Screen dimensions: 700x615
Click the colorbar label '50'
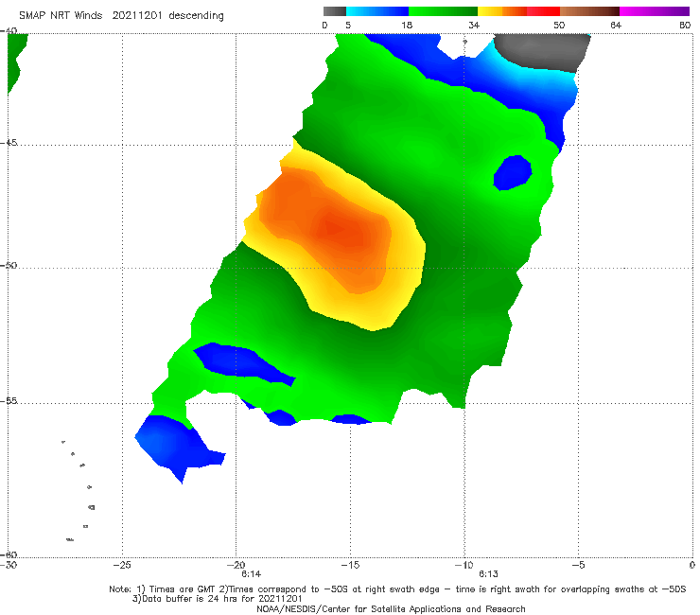(559, 25)
